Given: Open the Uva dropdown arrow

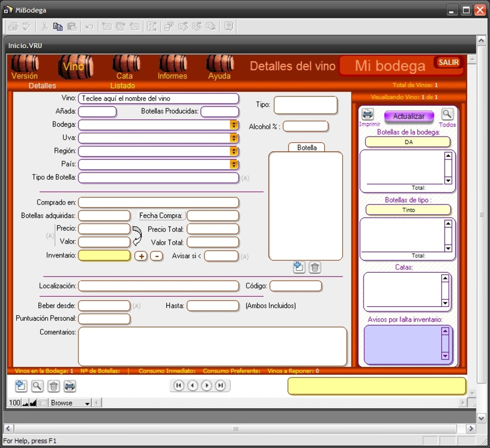Looking at the screenshot, I should click(x=234, y=138).
